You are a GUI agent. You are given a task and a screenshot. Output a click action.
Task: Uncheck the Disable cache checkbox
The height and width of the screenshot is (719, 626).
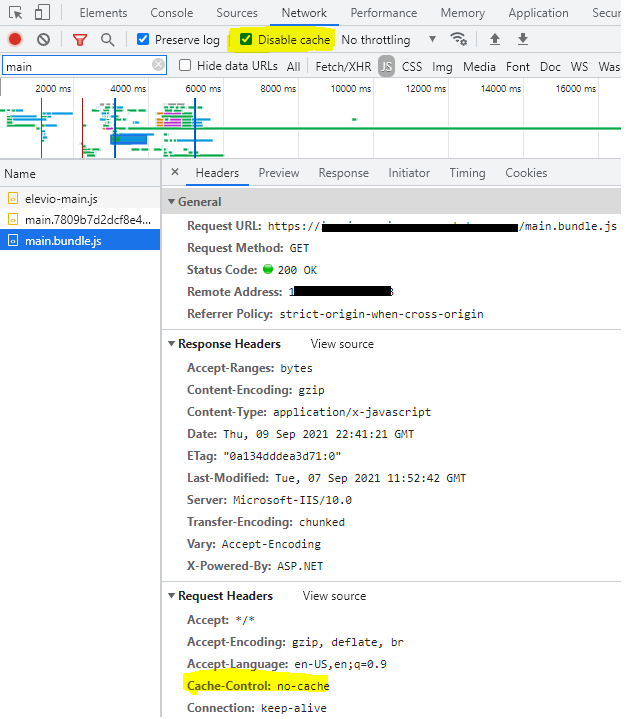246,39
